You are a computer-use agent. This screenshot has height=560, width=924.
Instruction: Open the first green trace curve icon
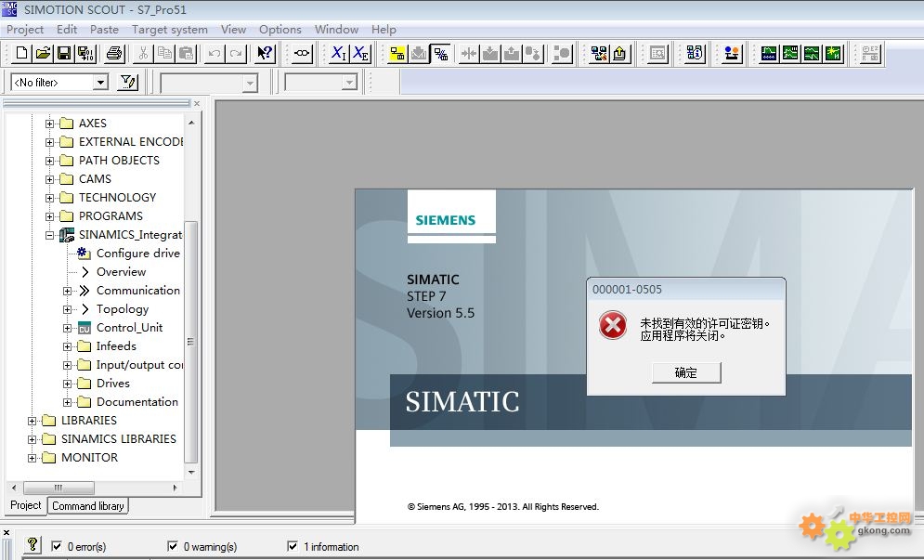tap(769, 54)
